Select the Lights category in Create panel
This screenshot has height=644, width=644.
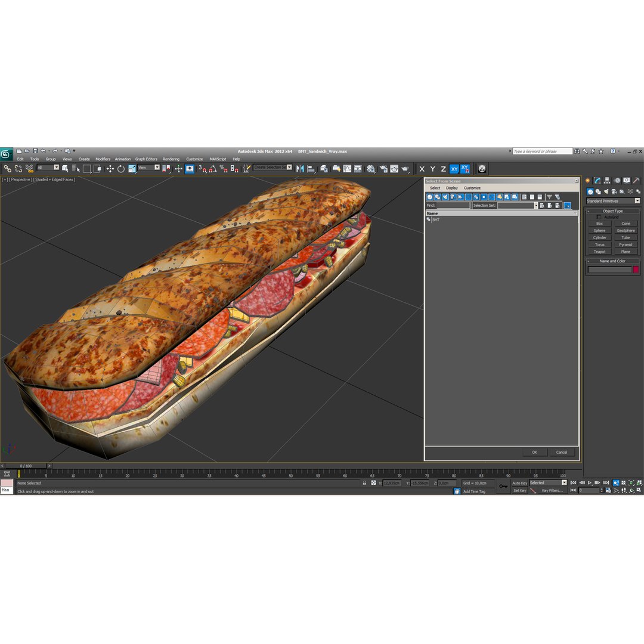[x=606, y=192]
